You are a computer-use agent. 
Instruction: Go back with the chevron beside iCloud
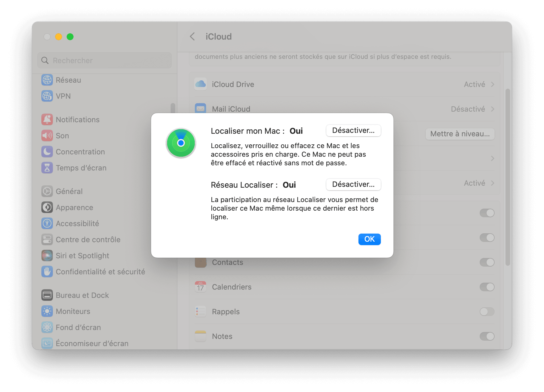coord(192,36)
